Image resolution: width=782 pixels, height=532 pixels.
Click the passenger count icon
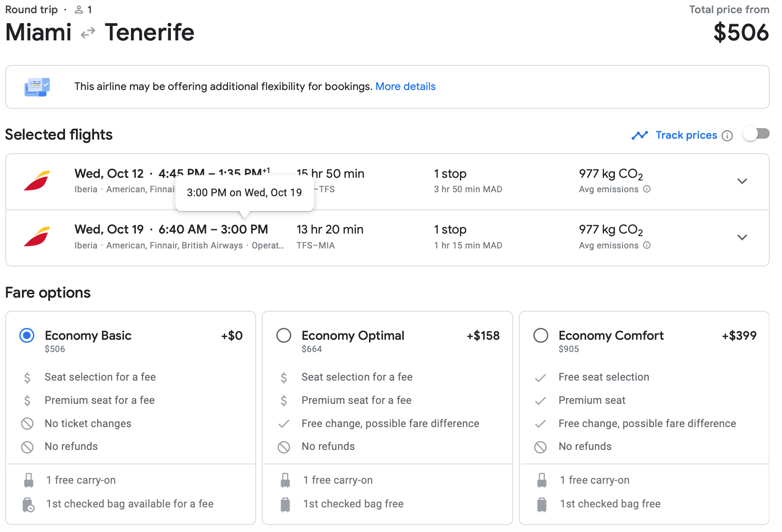click(x=79, y=10)
